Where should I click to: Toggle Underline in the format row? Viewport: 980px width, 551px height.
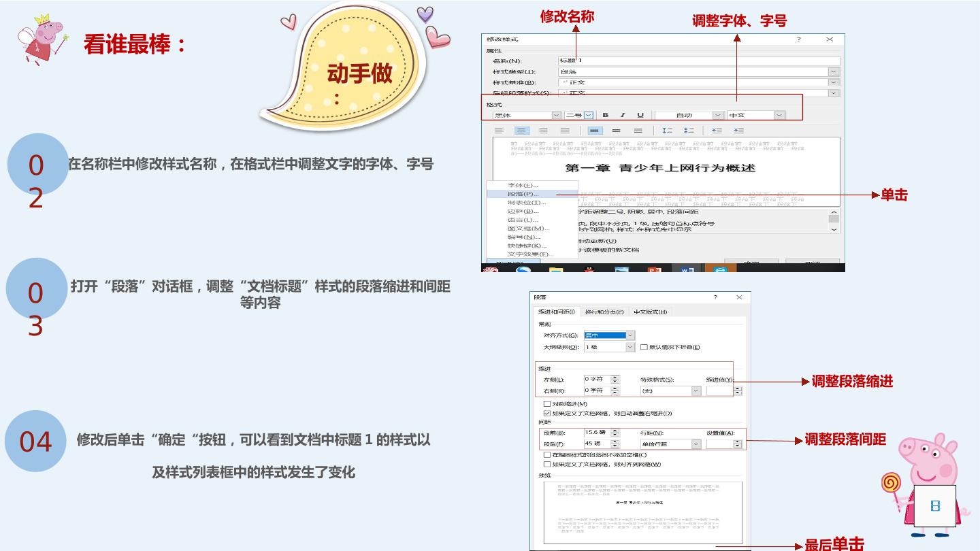tap(640, 115)
